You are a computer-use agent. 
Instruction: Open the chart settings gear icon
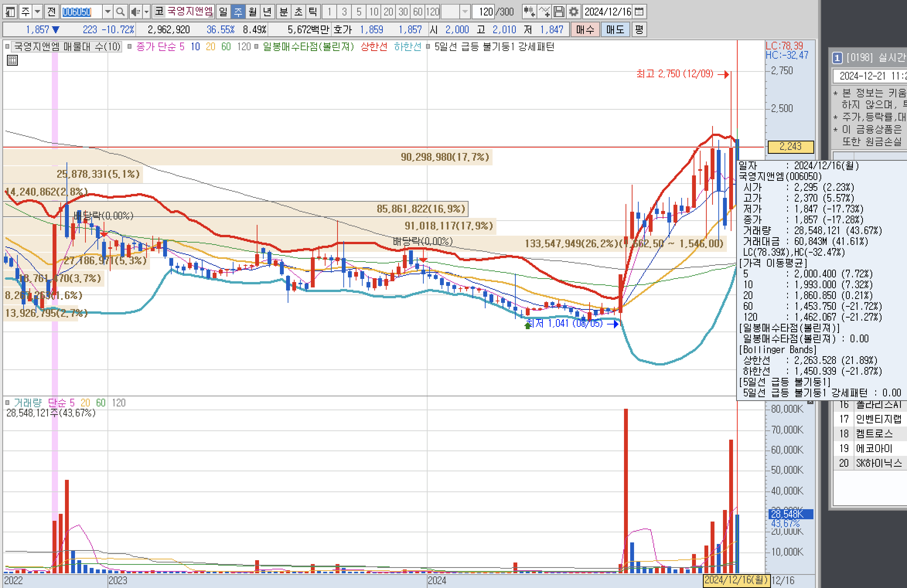574,12
